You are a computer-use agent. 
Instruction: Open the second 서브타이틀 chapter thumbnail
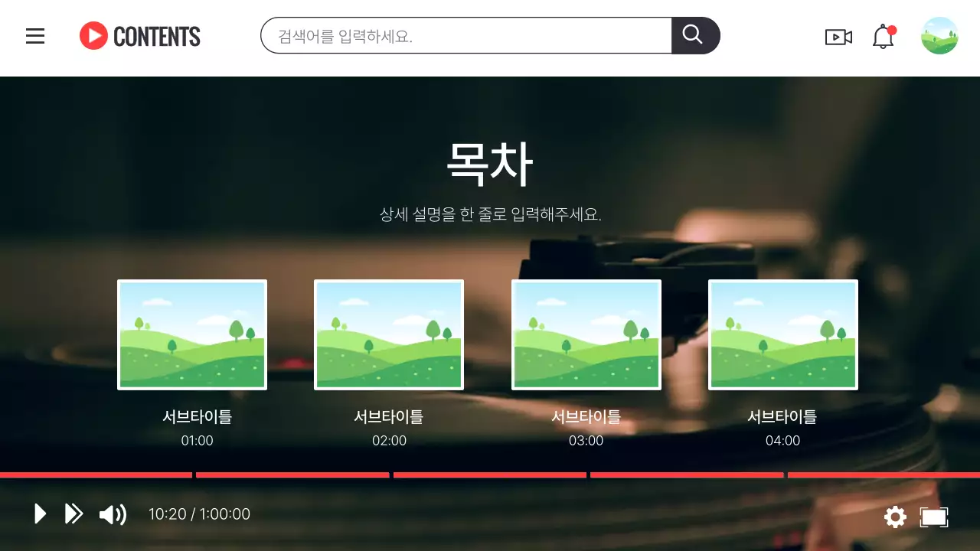tap(389, 334)
